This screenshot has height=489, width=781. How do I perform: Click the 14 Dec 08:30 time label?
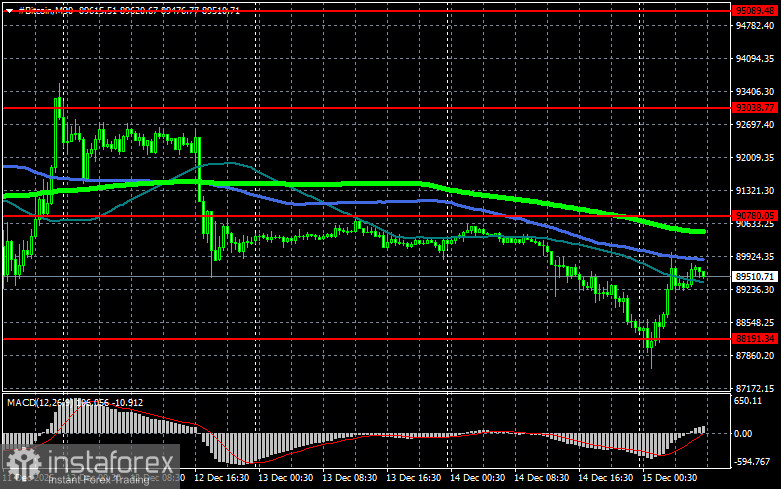(541, 478)
